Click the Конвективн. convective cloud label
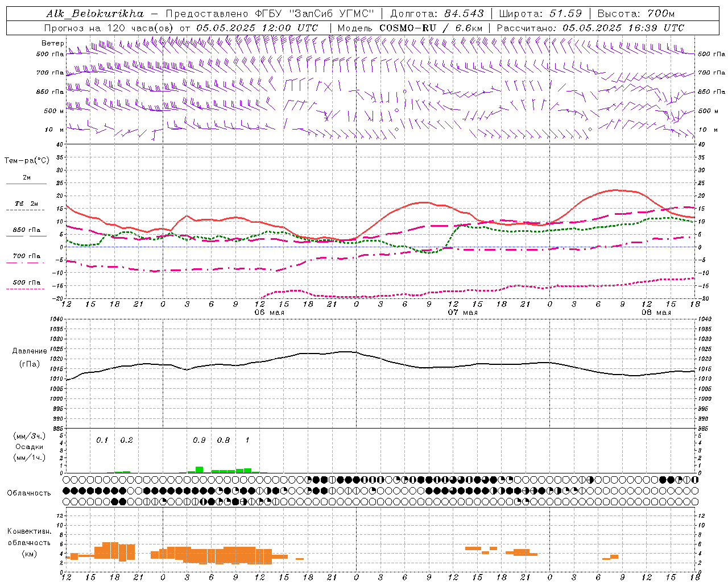 29,531
